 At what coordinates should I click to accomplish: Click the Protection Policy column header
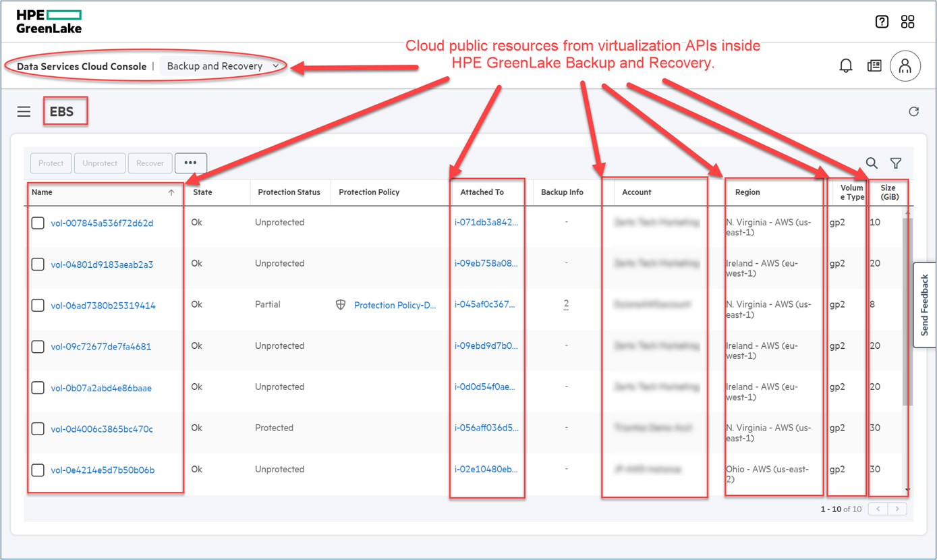click(x=369, y=192)
